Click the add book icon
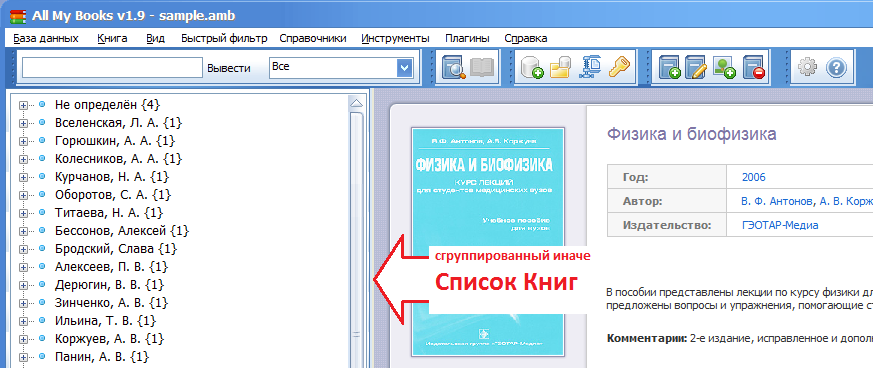873x368 pixels. [669, 68]
